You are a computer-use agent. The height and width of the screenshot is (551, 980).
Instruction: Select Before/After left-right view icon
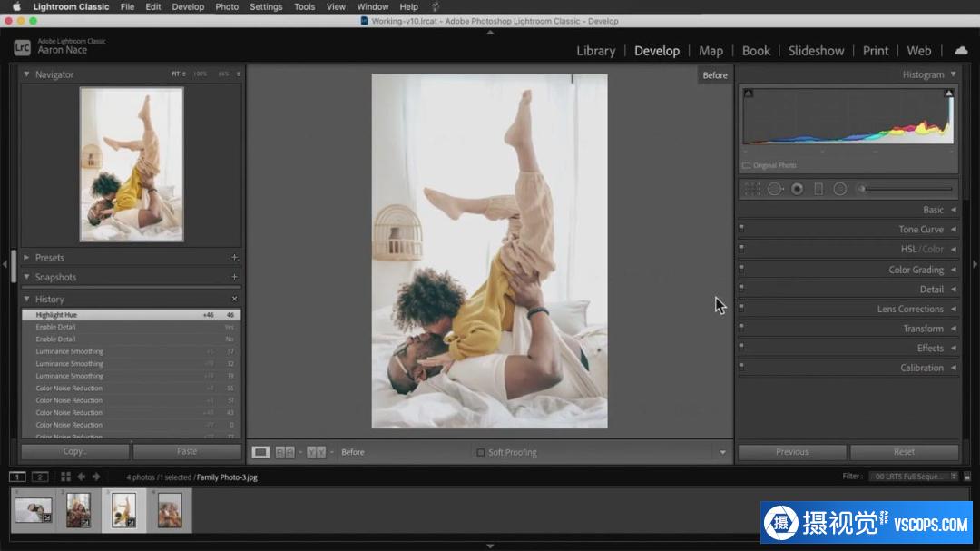[x=285, y=452]
